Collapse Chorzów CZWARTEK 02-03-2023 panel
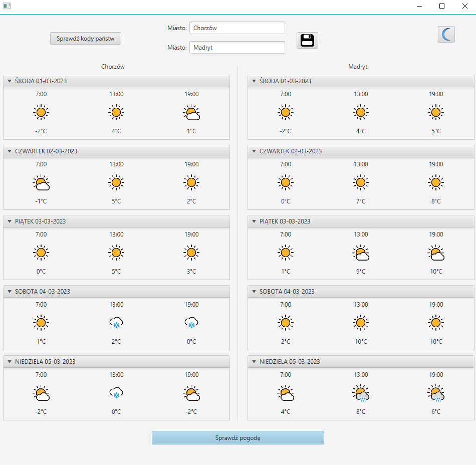476x465 pixels. click(10, 151)
